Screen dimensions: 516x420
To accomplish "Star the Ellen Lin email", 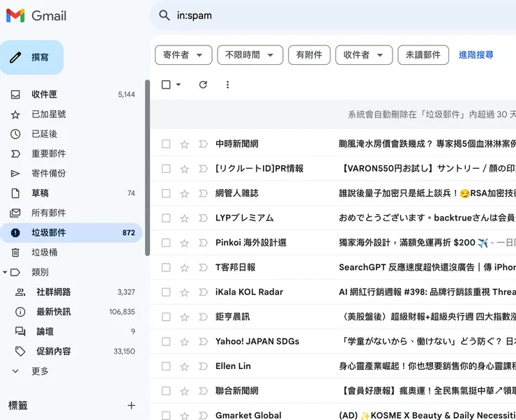I will click(x=184, y=366).
